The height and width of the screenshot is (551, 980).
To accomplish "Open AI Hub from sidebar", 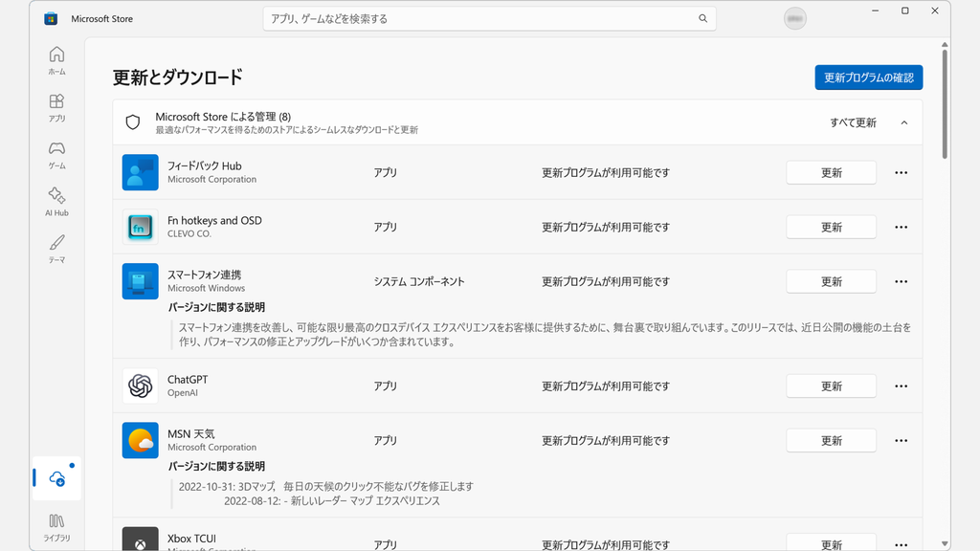I will pos(56,202).
